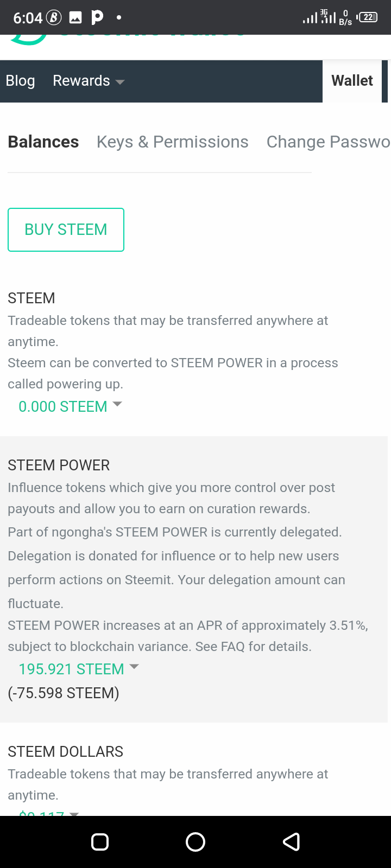Select the Wallet tab

coord(352,81)
